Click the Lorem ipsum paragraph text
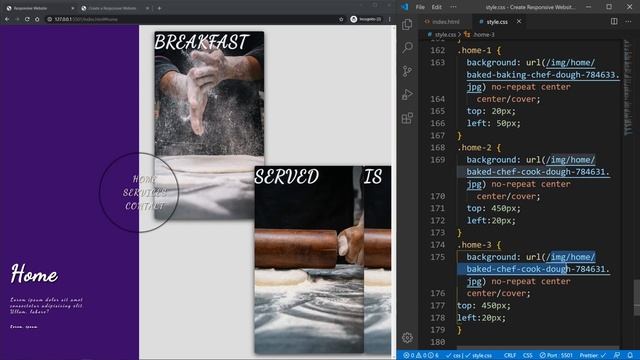The image size is (640, 360). click(47, 306)
